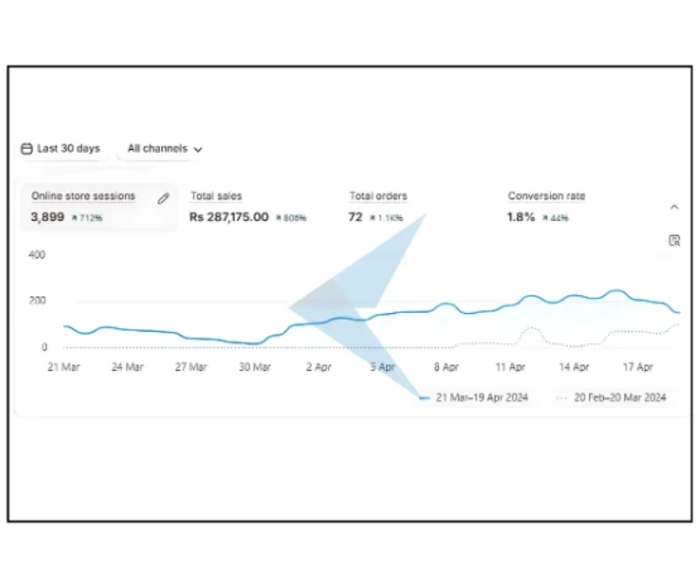Screen dimensions: 700x588
Task: Click the 72 total orders value
Action: point(356,217)
